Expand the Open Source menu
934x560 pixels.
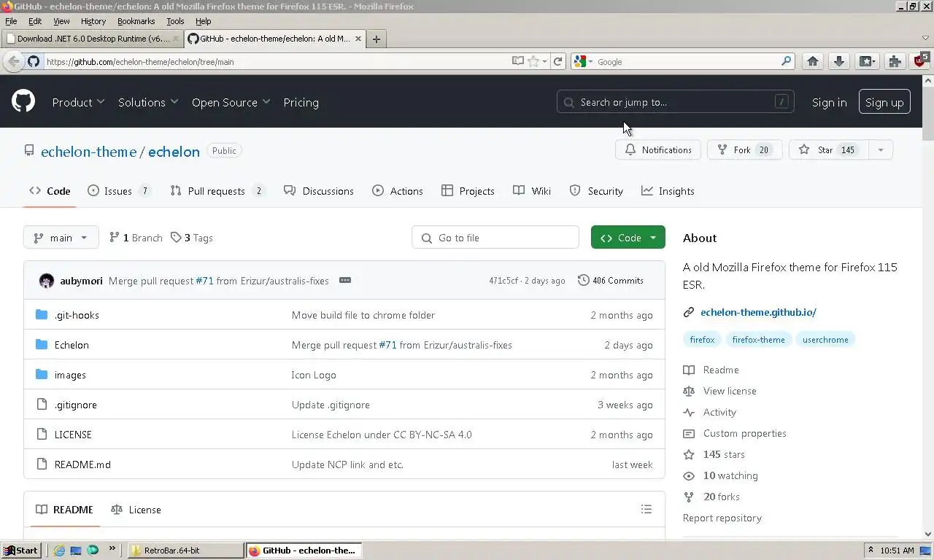[231, 102]
